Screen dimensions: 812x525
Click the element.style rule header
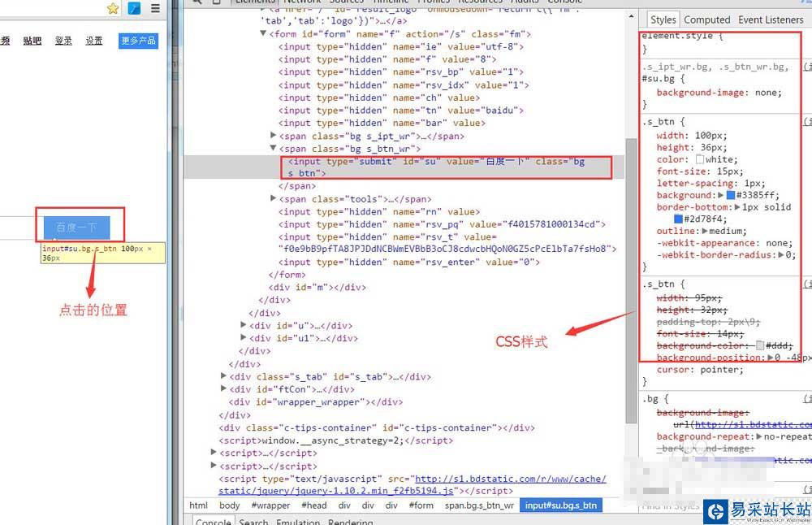click(x=681, y=36)
